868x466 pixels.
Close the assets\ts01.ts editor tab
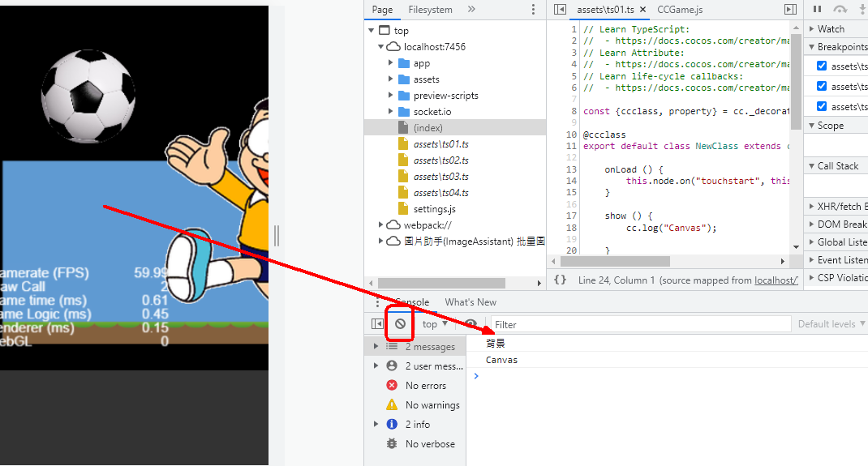coord(642,10)
